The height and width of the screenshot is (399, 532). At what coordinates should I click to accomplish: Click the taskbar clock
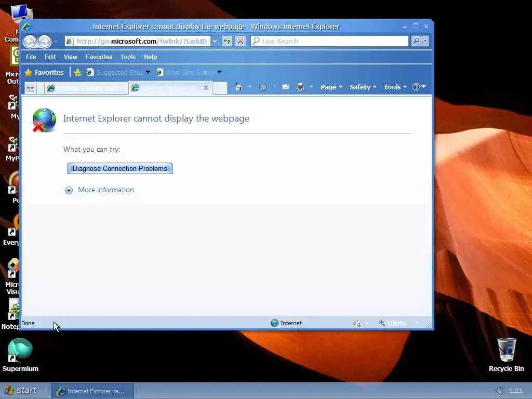click(515, 391)
